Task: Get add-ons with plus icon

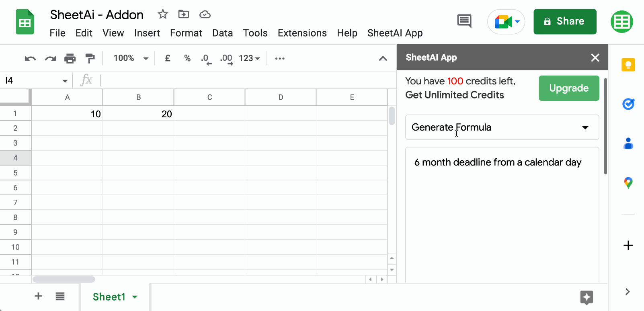Action: click(x=628, y=246)
